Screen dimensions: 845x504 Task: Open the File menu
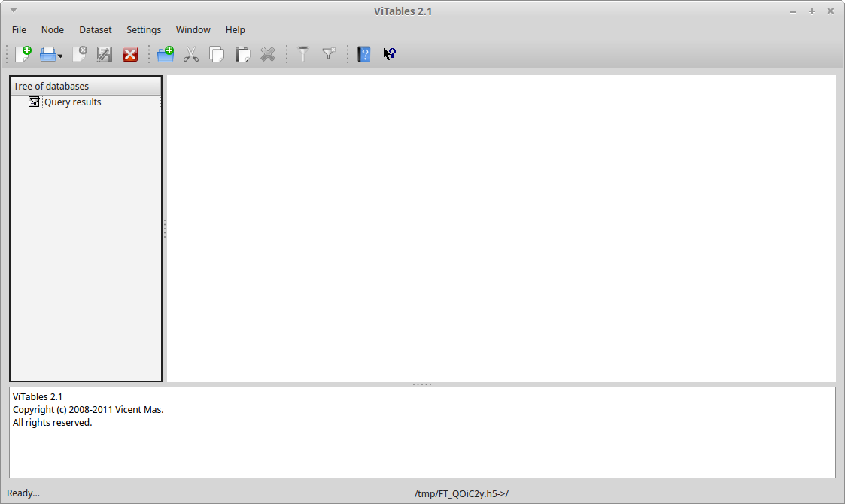click(19, 30)
